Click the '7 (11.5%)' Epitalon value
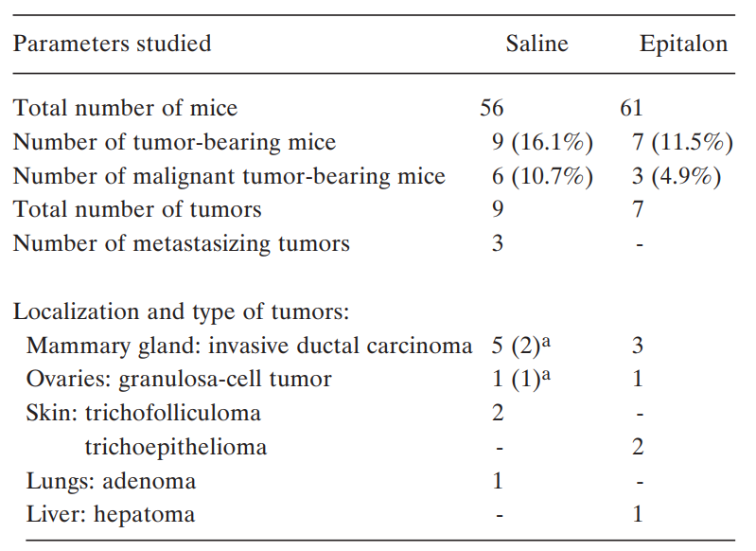756x551 pixels. tap(681, 142)
